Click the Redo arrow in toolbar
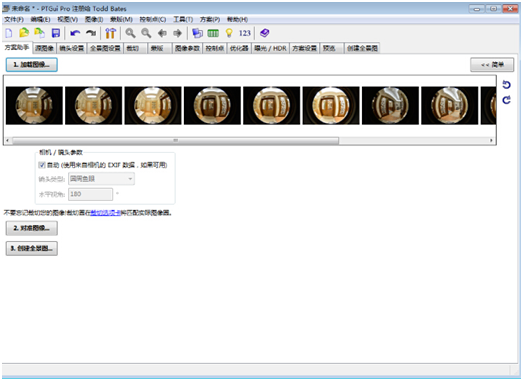Viewport: 523px width, 381px height. [x=91, y=33]
